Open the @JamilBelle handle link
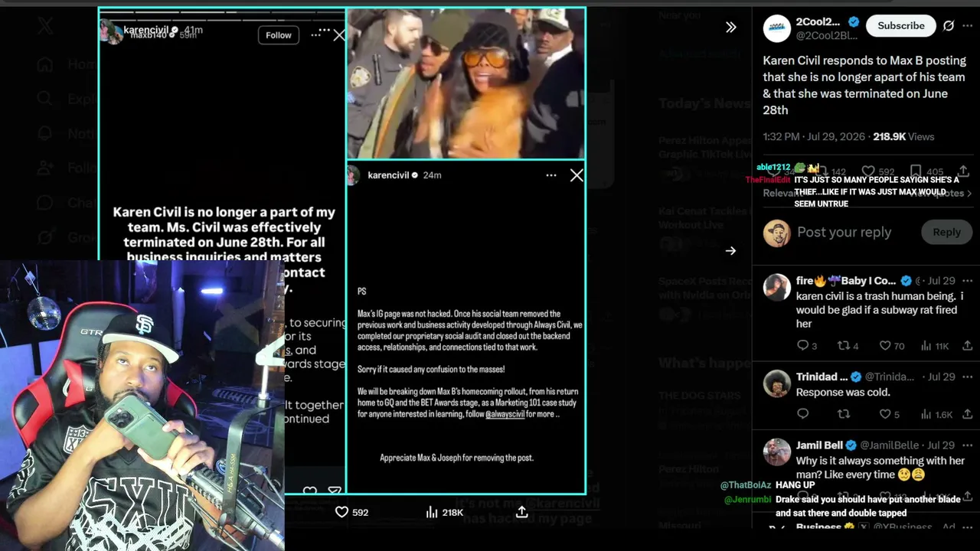This screenshot has width=980, height=551. coord(891,445)
